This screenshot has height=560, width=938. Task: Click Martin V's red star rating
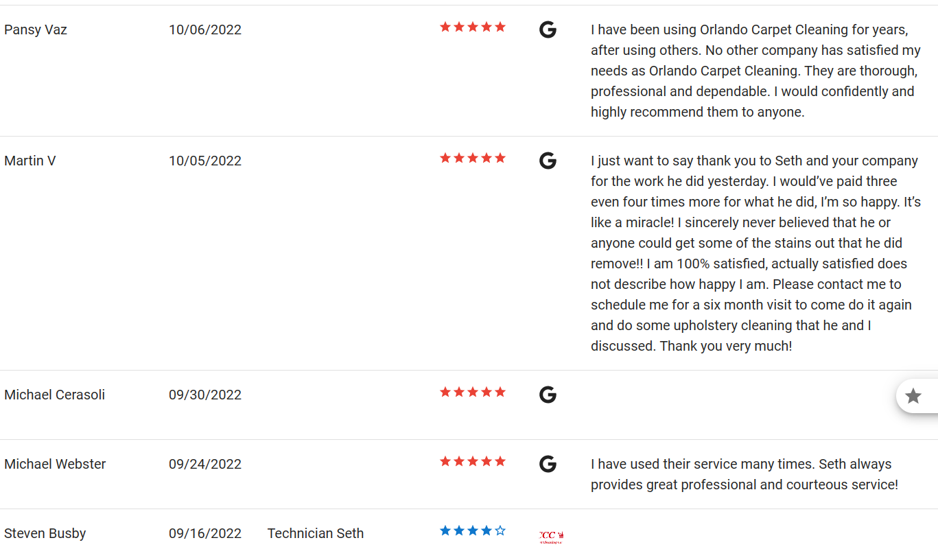click(x=473, y=158)
